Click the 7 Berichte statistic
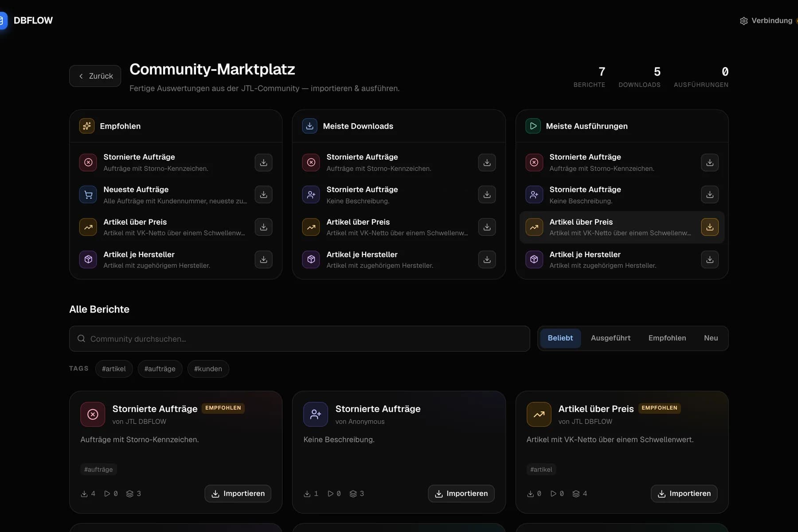Screen dimensions: 798x532 pyautogui.click(x=590, y=77)
